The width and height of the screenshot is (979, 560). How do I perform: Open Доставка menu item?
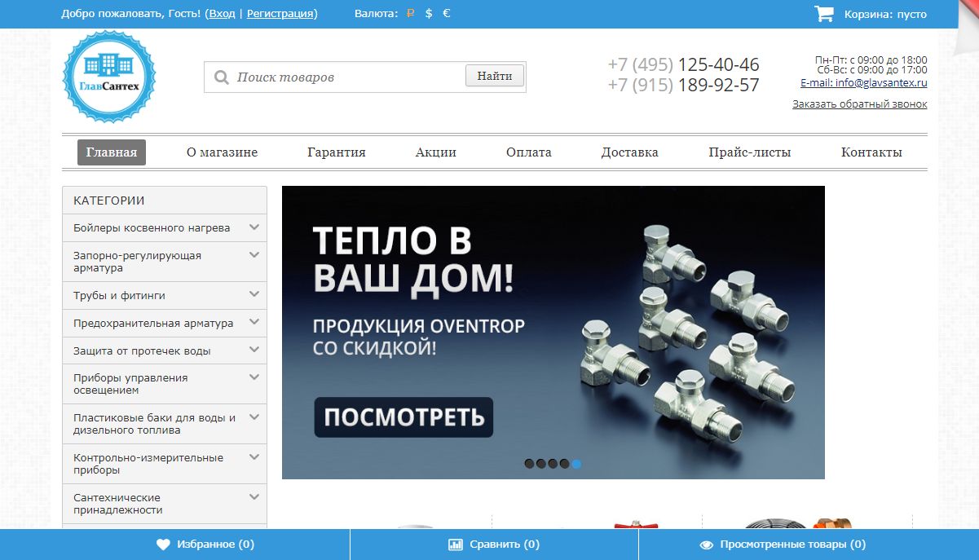630,152
